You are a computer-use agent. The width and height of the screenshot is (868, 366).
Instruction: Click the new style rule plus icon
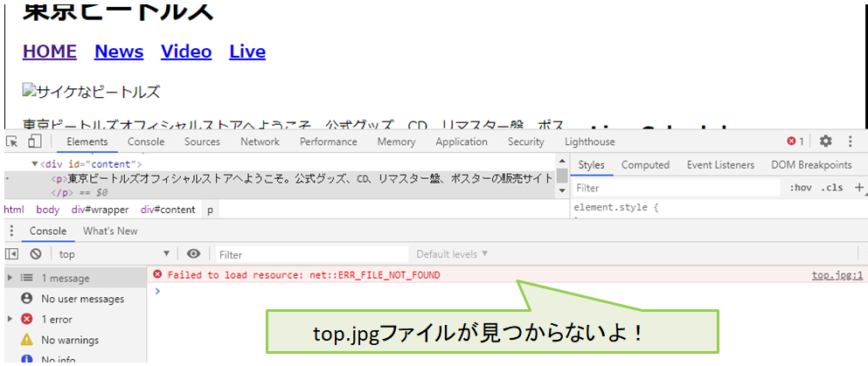[859, 188]
